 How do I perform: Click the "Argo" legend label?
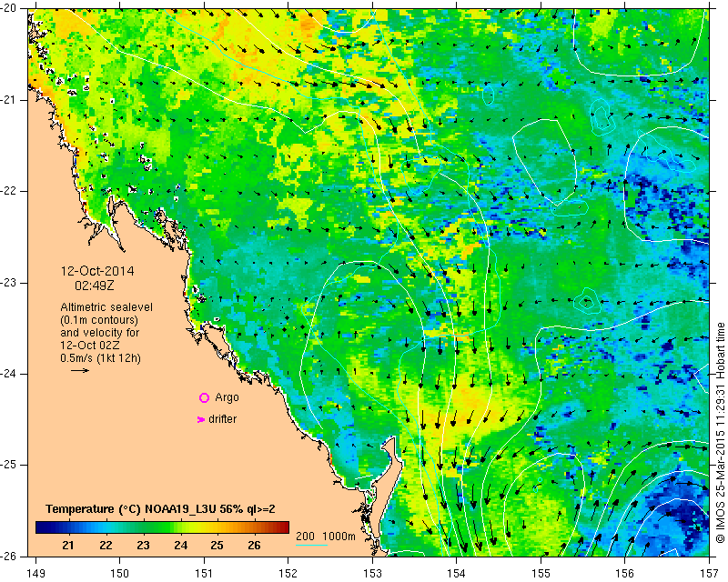click(x=227, y=397)
